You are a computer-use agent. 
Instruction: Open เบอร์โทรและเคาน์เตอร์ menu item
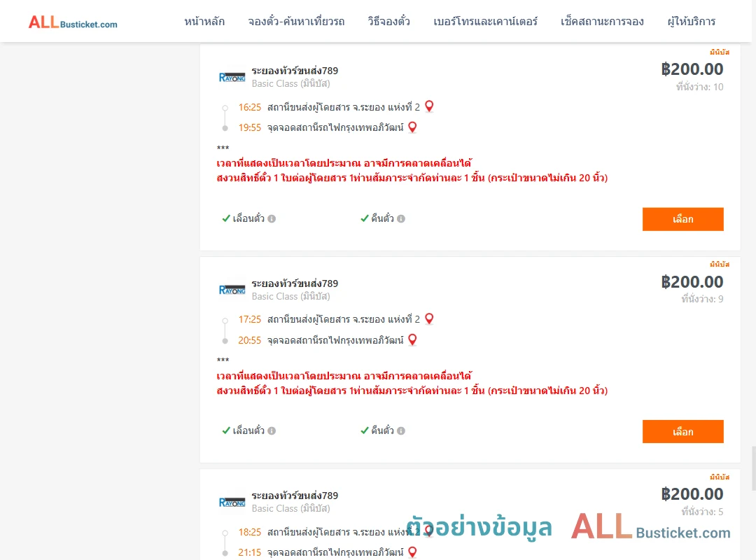pyautogui.click(x=485, y=22)
